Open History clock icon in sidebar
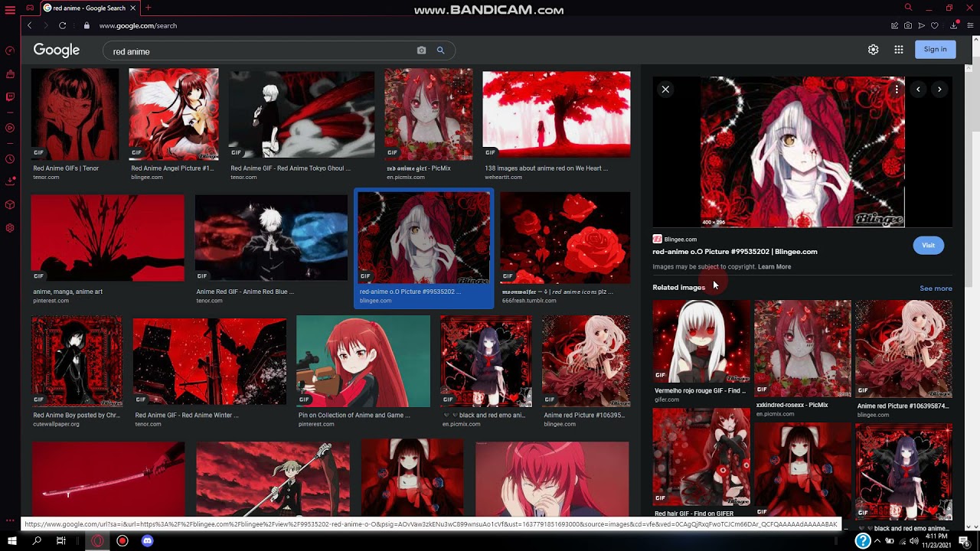Screen dimensions: 980x551 (x=10, y=159)
